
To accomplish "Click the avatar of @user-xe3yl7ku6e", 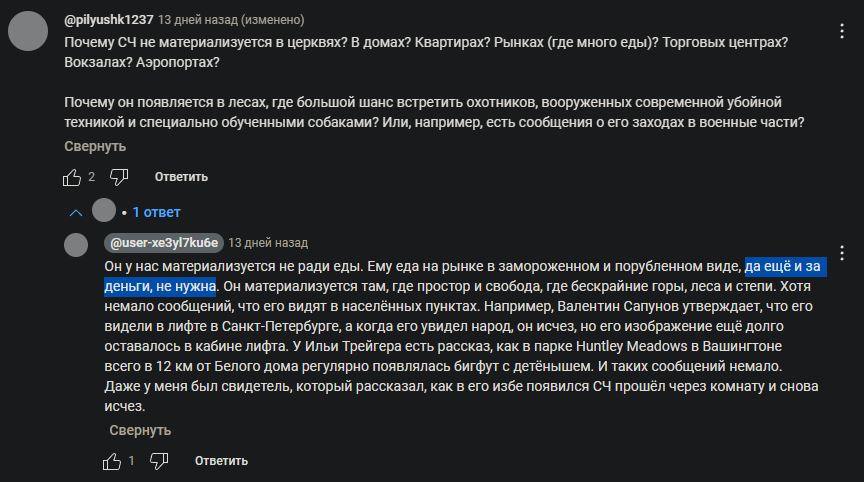I will point(76,245).
